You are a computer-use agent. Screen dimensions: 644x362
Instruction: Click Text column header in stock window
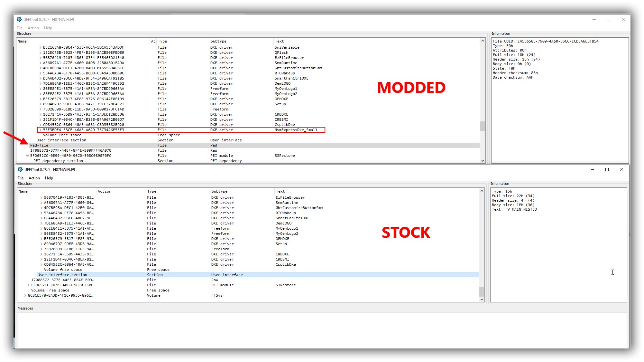[x=376, y=191]
